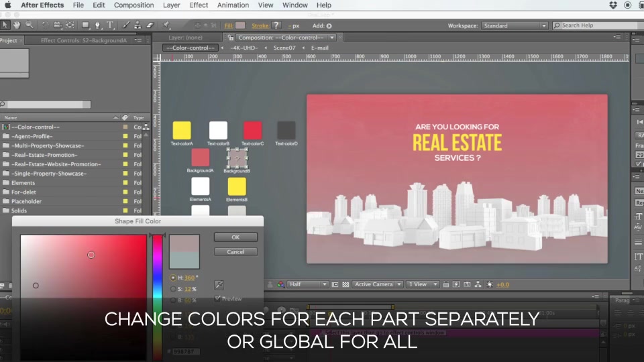Click Cancel in Shape Fill Color dialog
644x362 pixels.
coord(235,252)
